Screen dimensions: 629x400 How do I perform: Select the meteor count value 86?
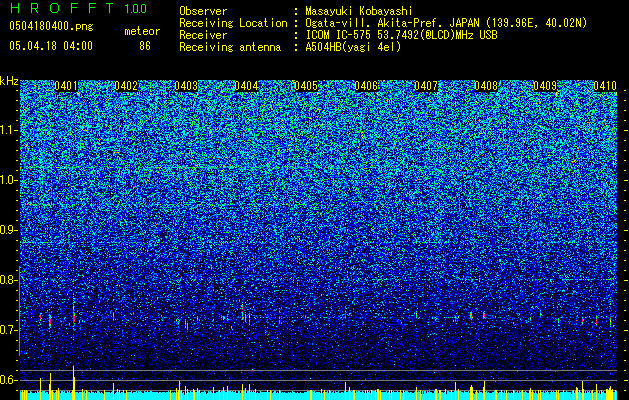(x=145, y=46)
